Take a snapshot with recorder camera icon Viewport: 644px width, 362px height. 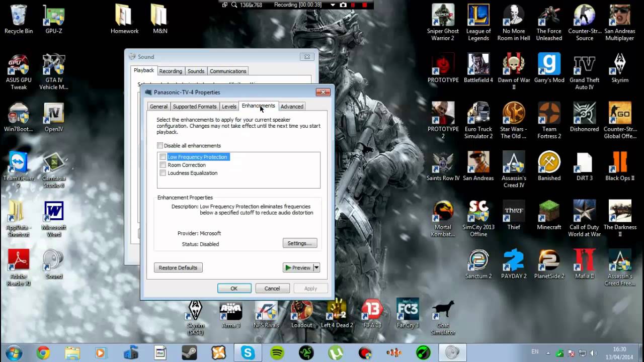click(343, 5)
